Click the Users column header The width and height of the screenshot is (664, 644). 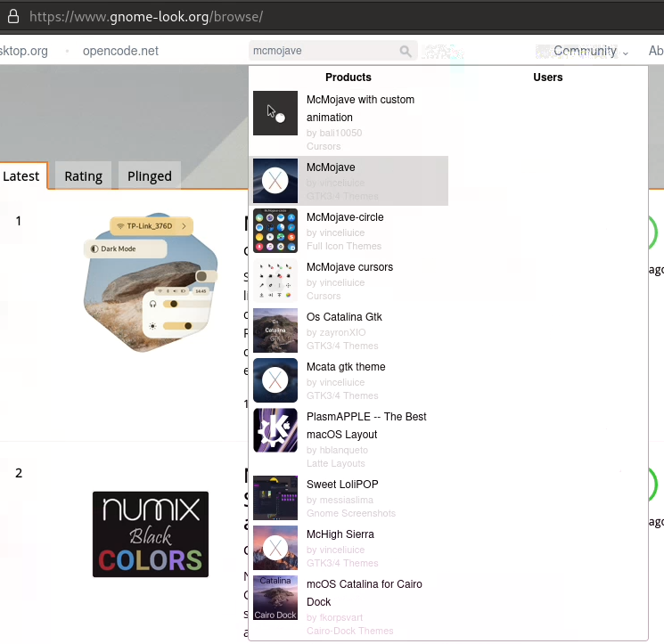547,77
